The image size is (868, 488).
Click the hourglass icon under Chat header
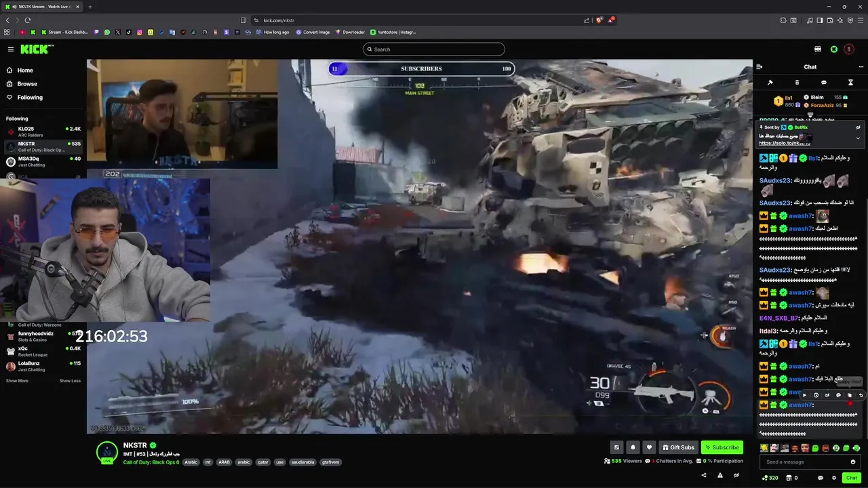[850, 83]
